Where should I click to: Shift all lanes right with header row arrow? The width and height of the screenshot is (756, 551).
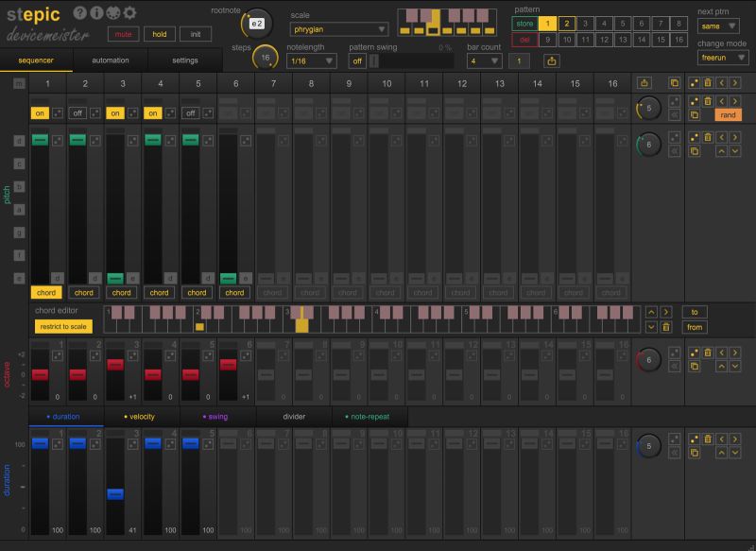tap(735, 83)
